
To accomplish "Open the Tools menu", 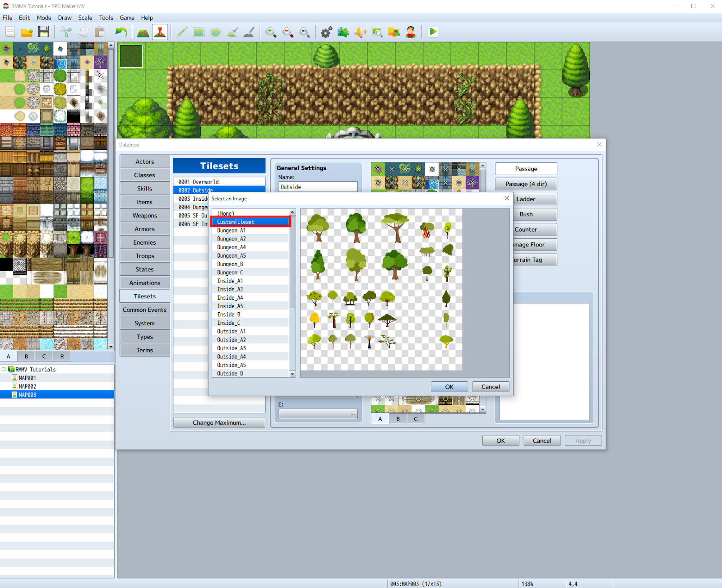I will (x=106, y=18).
